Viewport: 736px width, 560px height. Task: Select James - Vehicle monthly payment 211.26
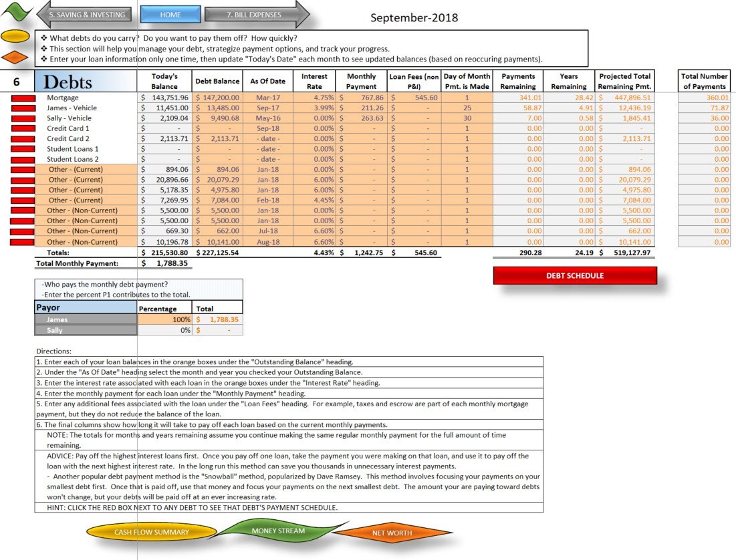(361, 108)
